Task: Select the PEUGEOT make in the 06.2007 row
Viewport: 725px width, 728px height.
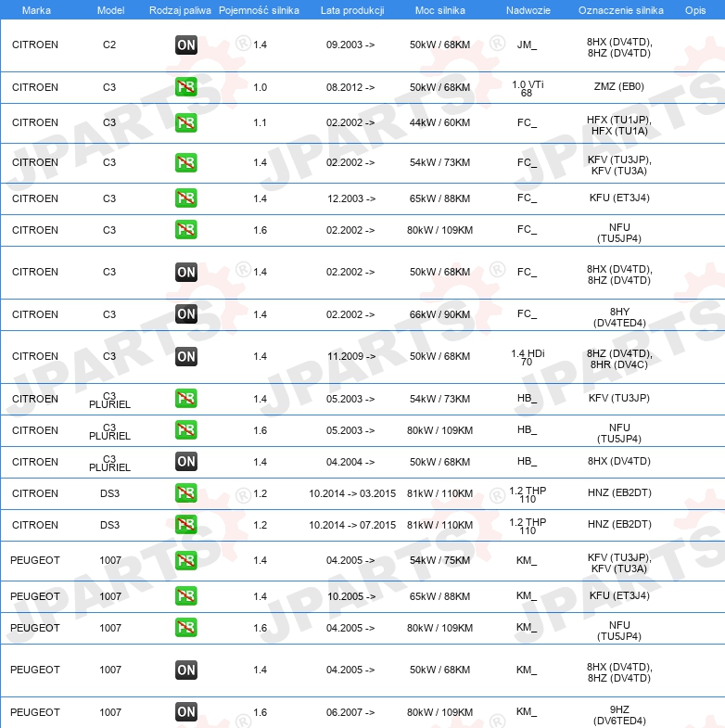Action: tap(35, 712)
